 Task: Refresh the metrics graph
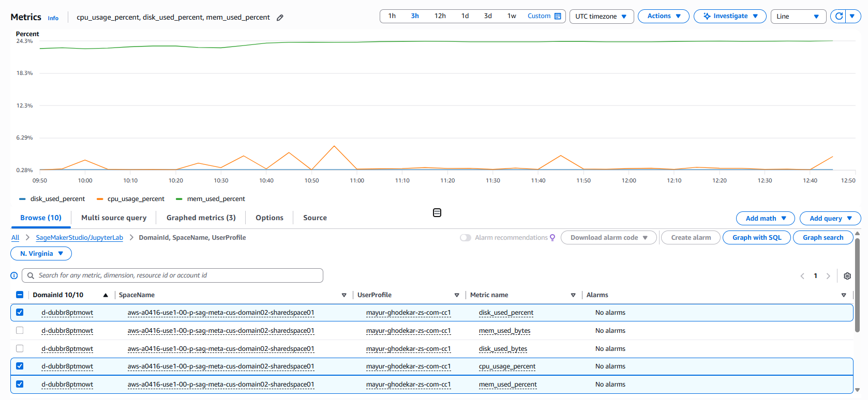(839, 16)
